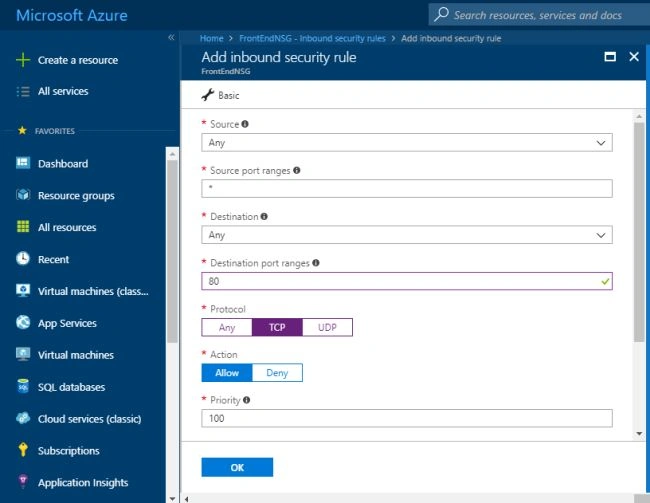Image resolution: width=650 pixels, height=503 pixels.
Task: Click the Source port ranges info icon
Action: pos(296,170)
